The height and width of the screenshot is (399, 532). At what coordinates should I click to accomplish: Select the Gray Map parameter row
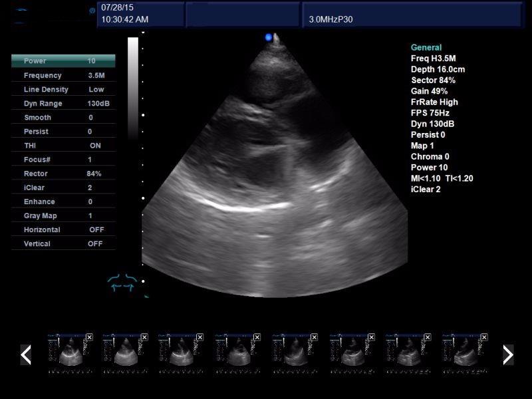pos(63,216)
